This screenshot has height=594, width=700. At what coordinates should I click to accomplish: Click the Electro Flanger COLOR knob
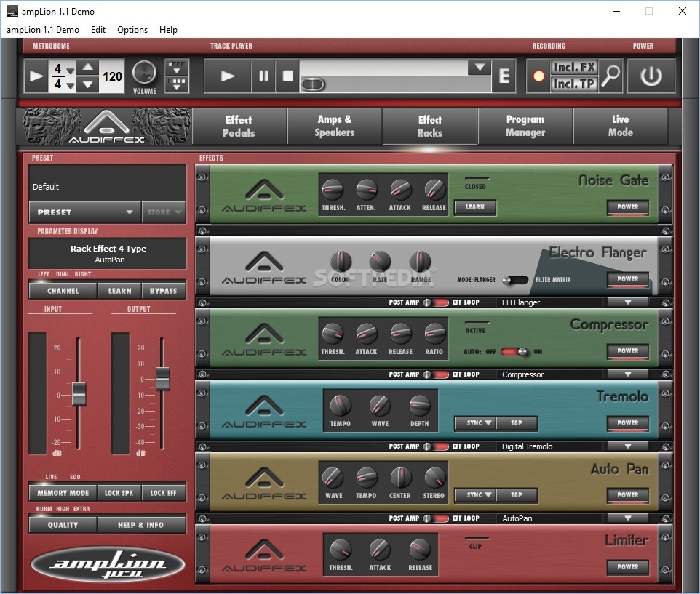point(341,261)
